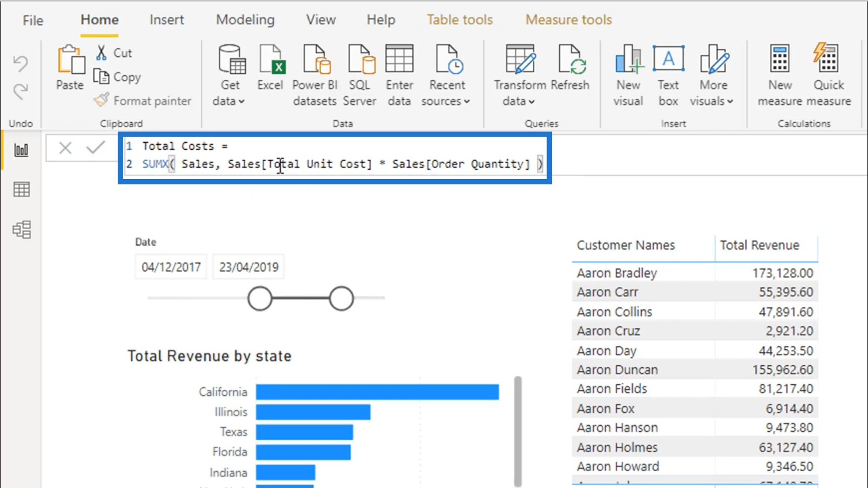Screen dimensions: 868x488
Task: Select the Aaron Duncan row
Action: pos(695,370)
